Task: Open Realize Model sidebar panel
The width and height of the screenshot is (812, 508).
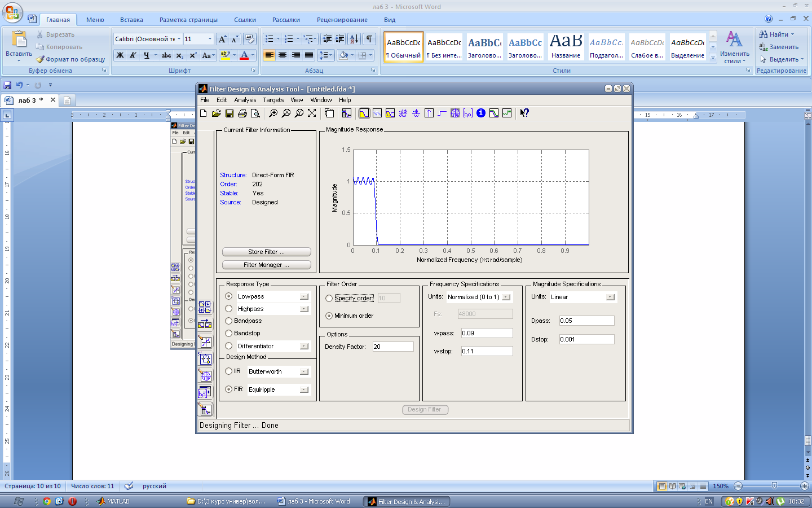Action: 205,359
